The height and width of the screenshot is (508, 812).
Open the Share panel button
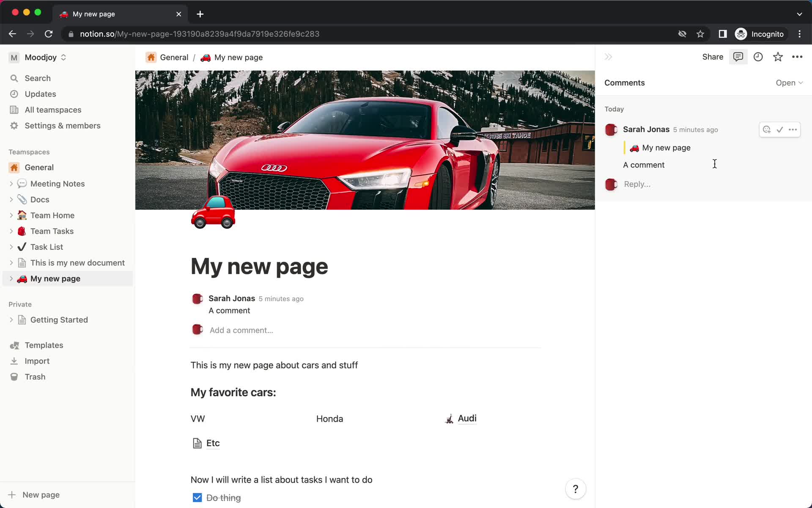(x=713, y=57)
